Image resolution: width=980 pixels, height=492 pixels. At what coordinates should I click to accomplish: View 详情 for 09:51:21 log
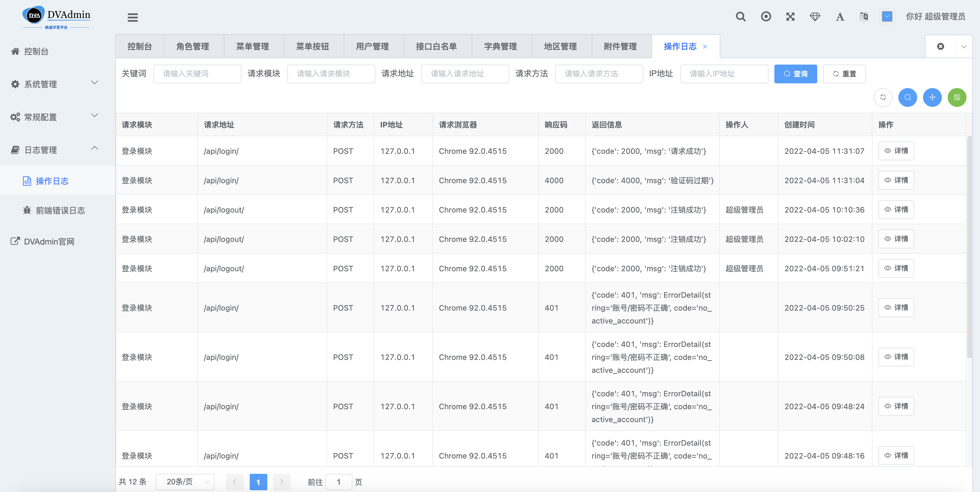tap(896, 268)
